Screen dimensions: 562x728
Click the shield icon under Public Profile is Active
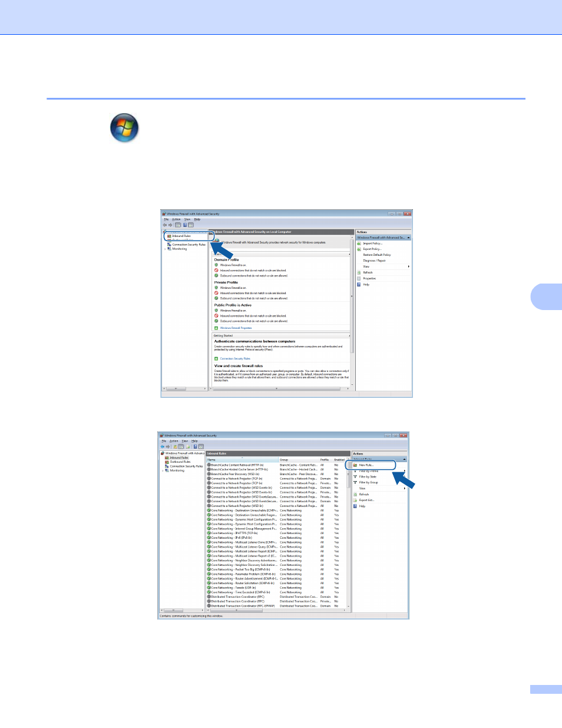point(216,311)
